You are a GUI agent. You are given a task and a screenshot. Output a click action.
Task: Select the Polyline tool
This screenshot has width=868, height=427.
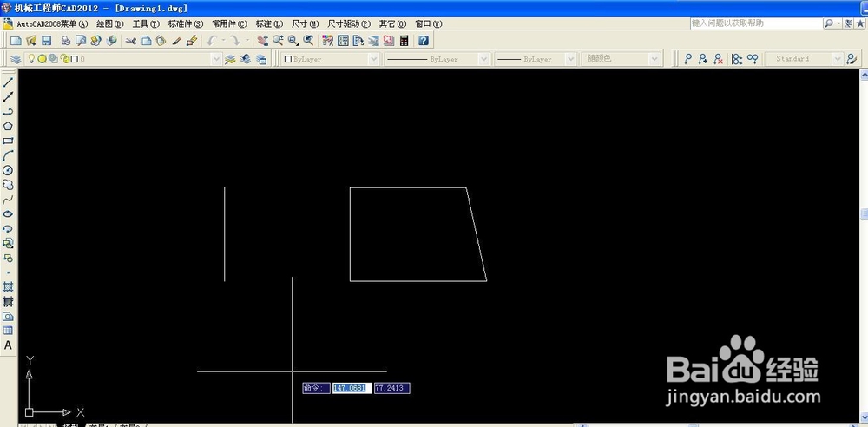coord(8,112)
